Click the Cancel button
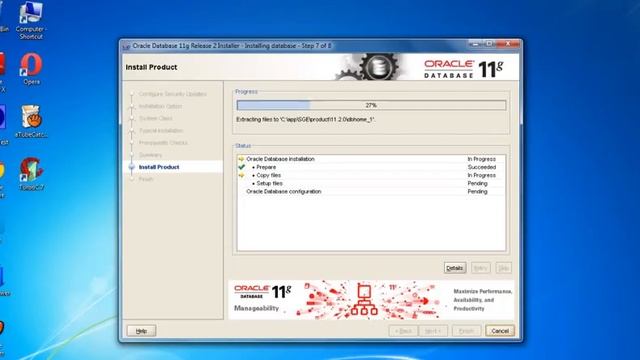640x360 pixels. click(x=500, y=331)
